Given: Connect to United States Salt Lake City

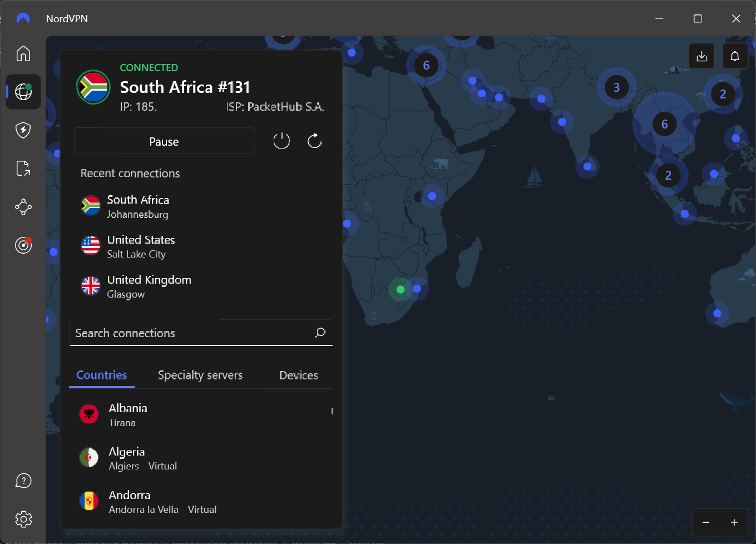Looking at the screenshot, I should [201, 246].
